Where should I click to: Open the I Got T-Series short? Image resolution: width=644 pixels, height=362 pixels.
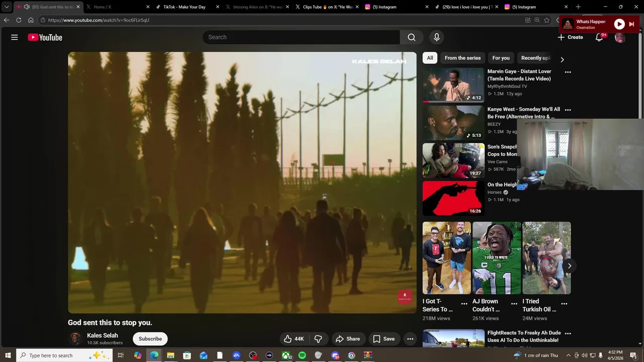447,258
